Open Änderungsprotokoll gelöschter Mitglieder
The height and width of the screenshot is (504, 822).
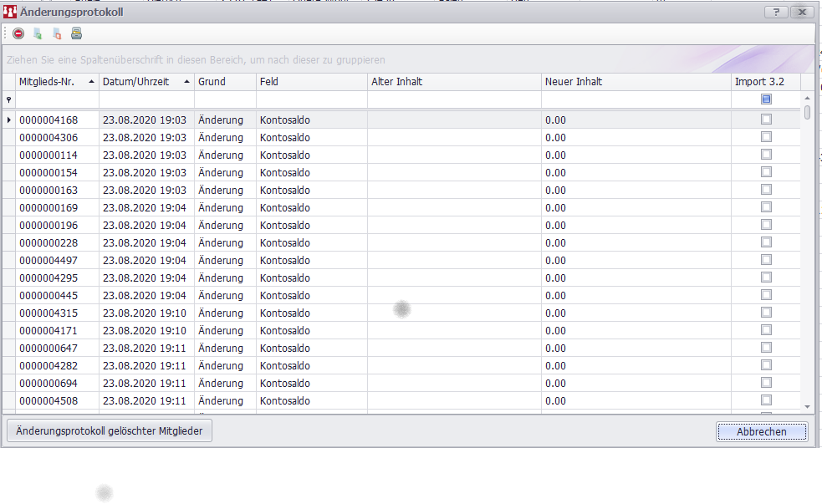[x=110, y=431]
